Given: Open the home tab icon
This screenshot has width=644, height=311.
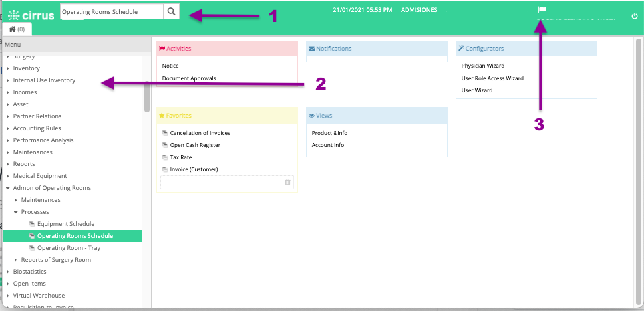Looking at the screenshot, I should [x=13, y=29].
